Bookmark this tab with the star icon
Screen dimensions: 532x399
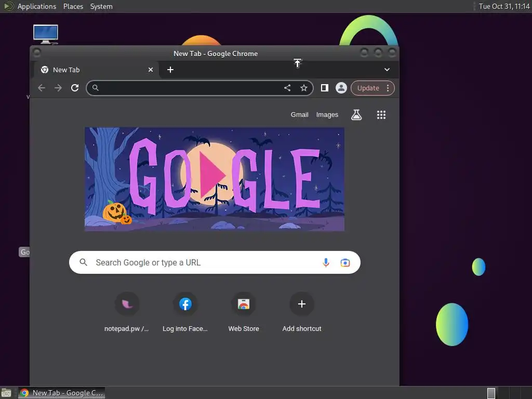304,88
